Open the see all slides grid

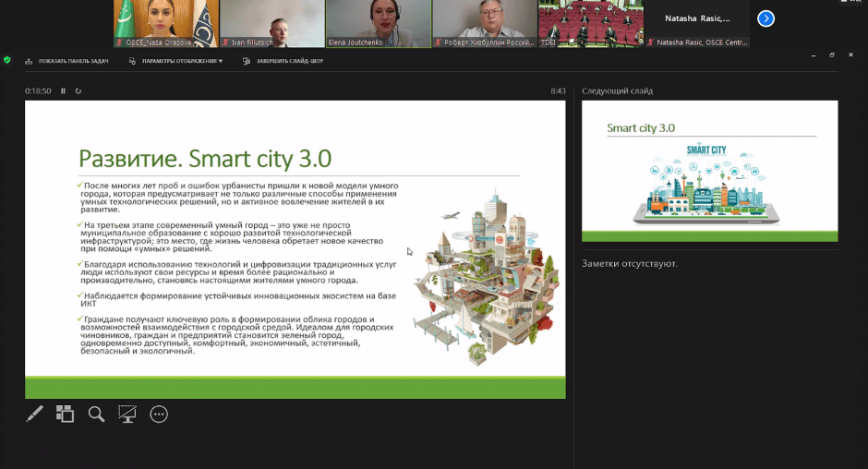[65, 415]
